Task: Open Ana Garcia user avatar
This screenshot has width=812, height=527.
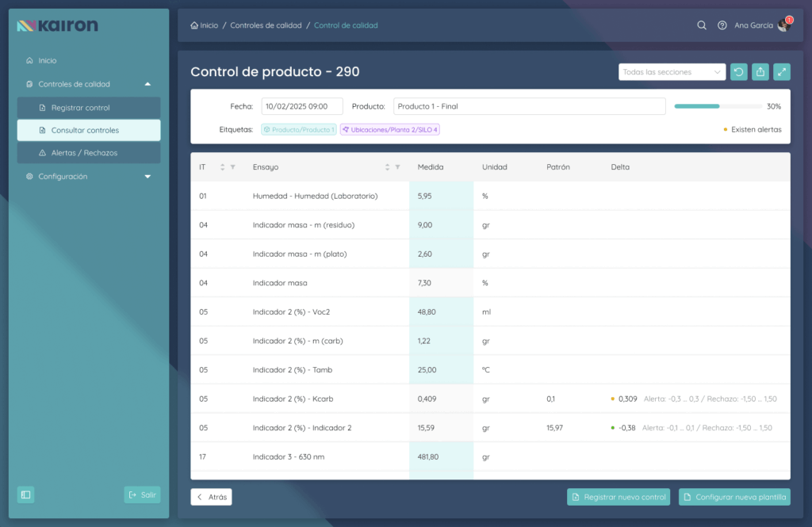Action: (x=783, y=25)
